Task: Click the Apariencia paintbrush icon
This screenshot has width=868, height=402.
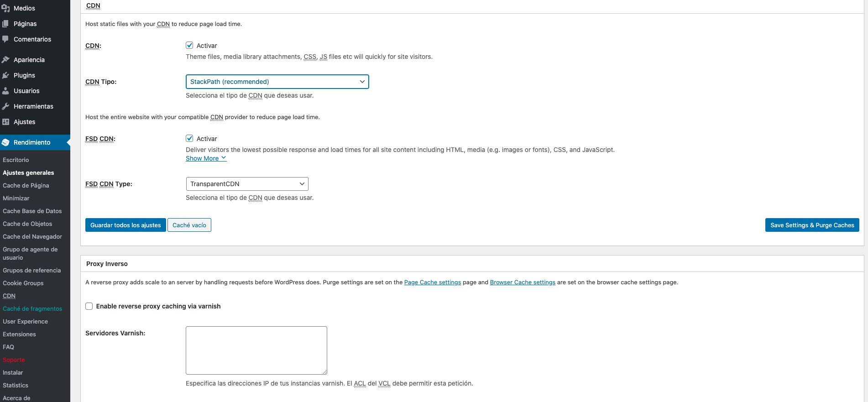Action: click(x=5, y=60)
